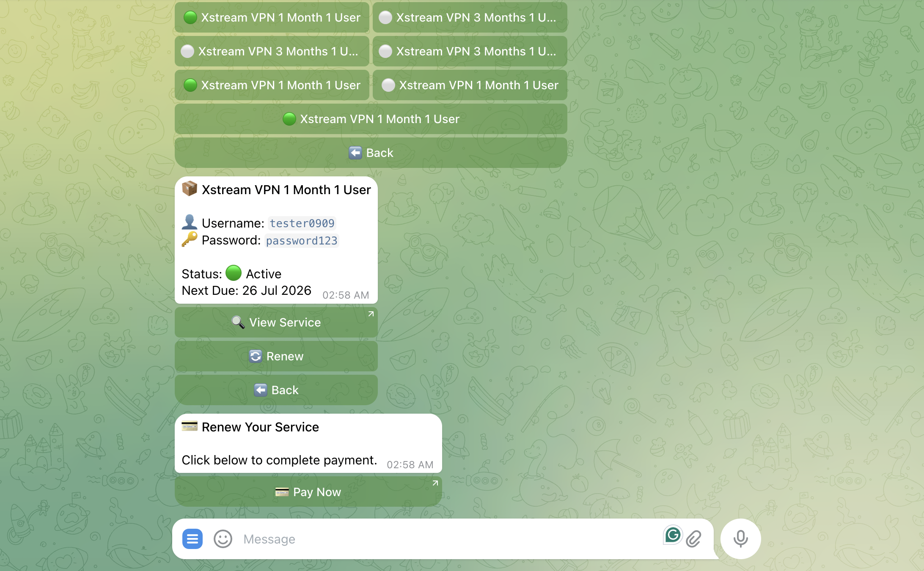
Task: Click the Renew button
Action: click(276, 356)
